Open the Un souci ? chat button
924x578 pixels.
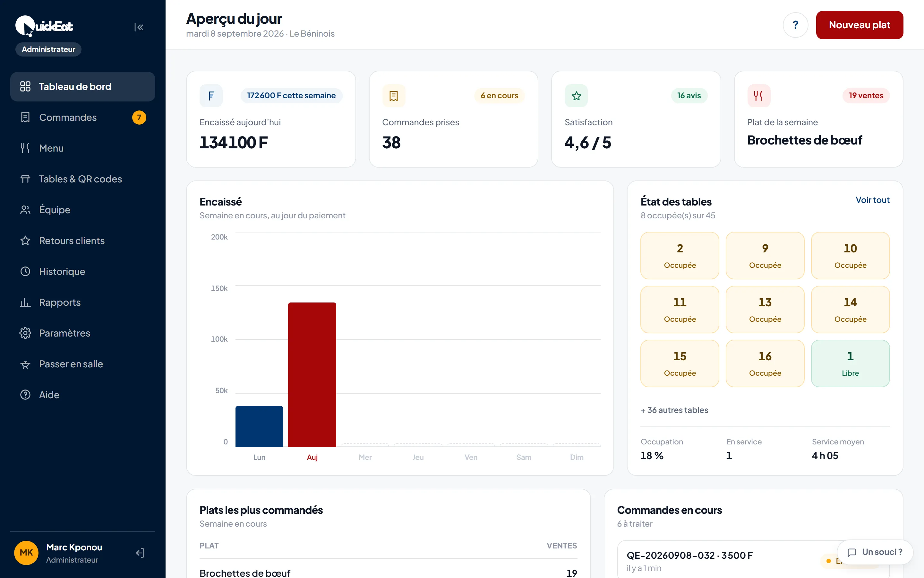point(875,552)
